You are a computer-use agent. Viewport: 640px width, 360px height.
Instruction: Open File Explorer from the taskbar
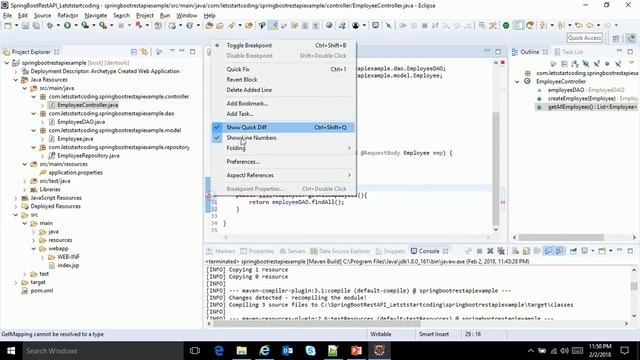pyautogui.click(x=242, y=351)
